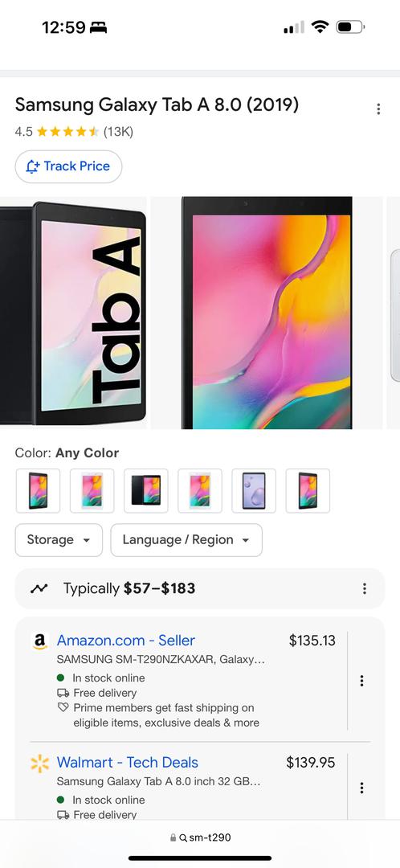
Task: Expand the Typically $57–$183 price range
Action: click(x=129, y=588)
